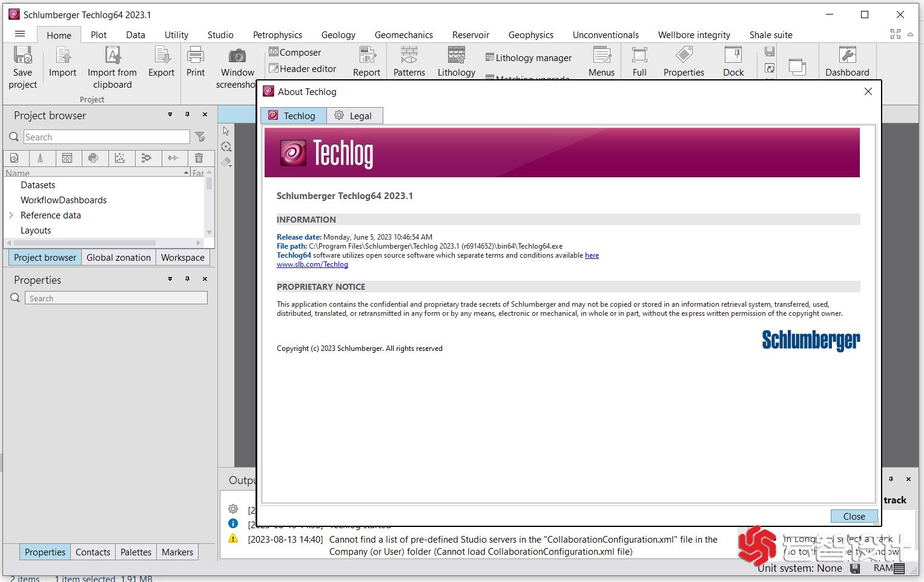This screenshot has width=924, height=582.
Task: Click the Dock icon
Action: click(x=733, y=56)
